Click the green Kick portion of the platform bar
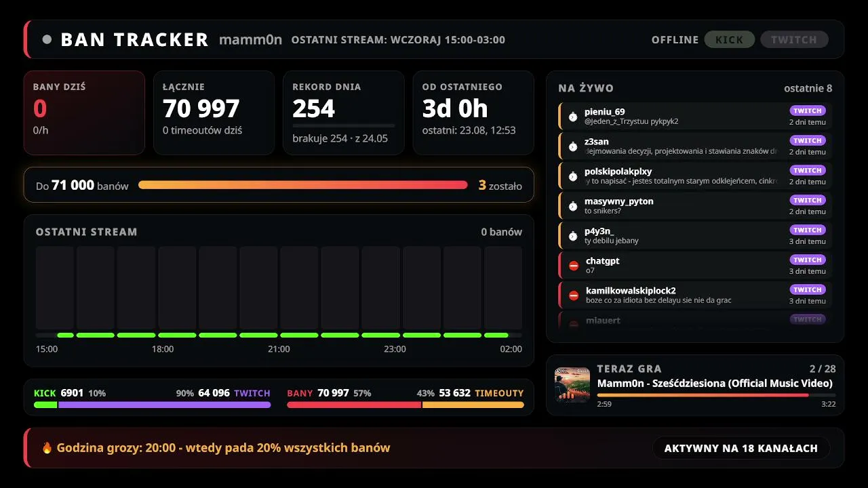Image resolution: width=868 pixels, height=488 pixels. [45, 405]
